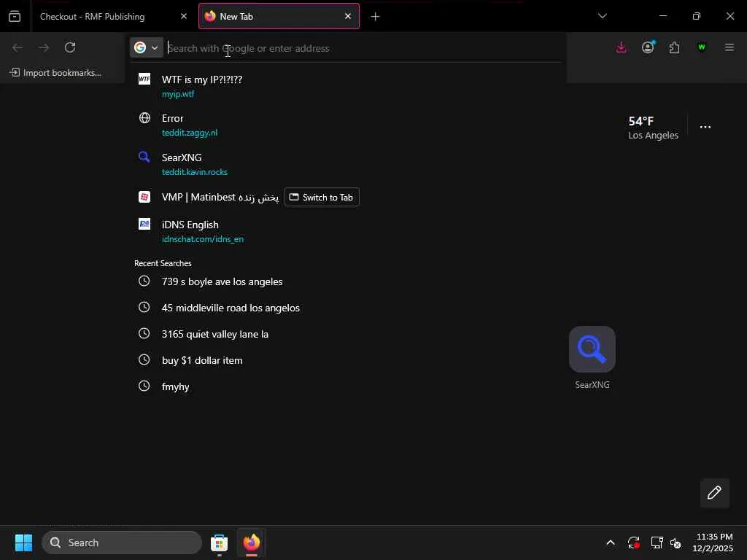Open the SearXNG shortcut tile
This screenshot has width=747, height=560.
(x=592, y=357)
